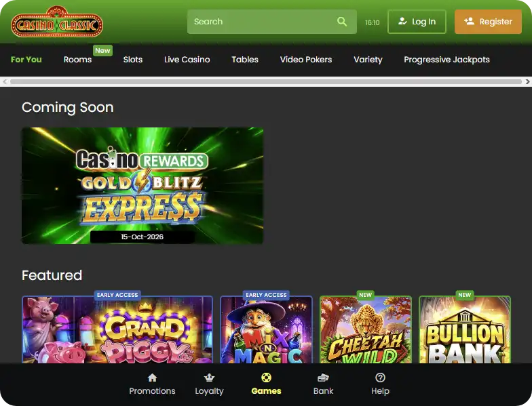The image size is (532, 406).
Task: Click the 16:10 clock display
Action: click(x=372, y=23)
